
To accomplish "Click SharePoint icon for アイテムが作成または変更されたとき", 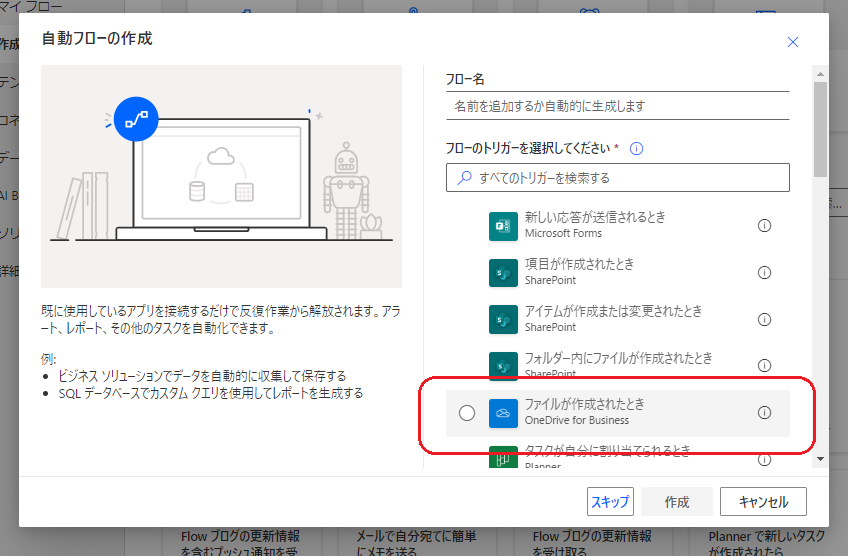I will point(503,320).
